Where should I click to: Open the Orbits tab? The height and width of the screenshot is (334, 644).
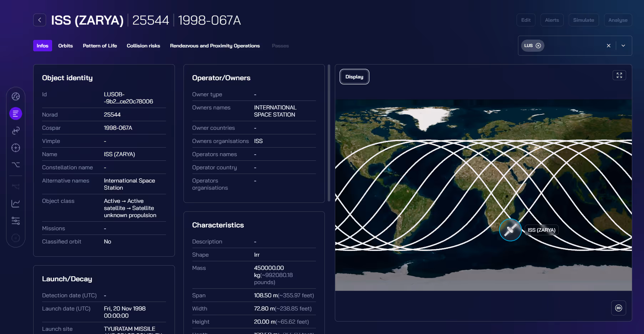[x=65, y=46]
